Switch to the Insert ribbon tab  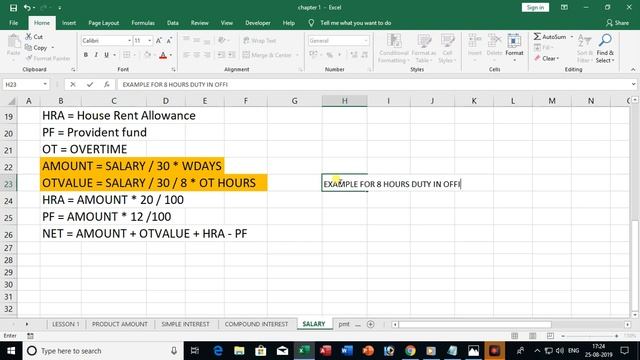(x=69, y=23)
